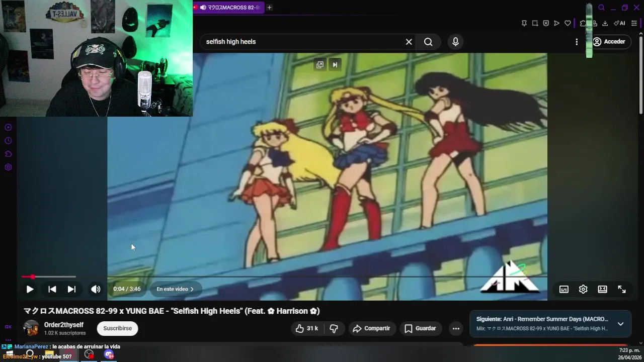
Task: Open File Explorer from taskbar
Action: tap(49, 354)
